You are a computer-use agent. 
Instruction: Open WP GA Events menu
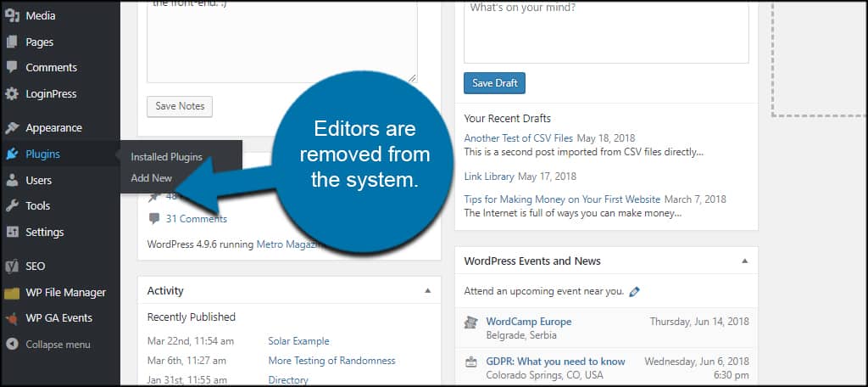click(x=60, y=318)
